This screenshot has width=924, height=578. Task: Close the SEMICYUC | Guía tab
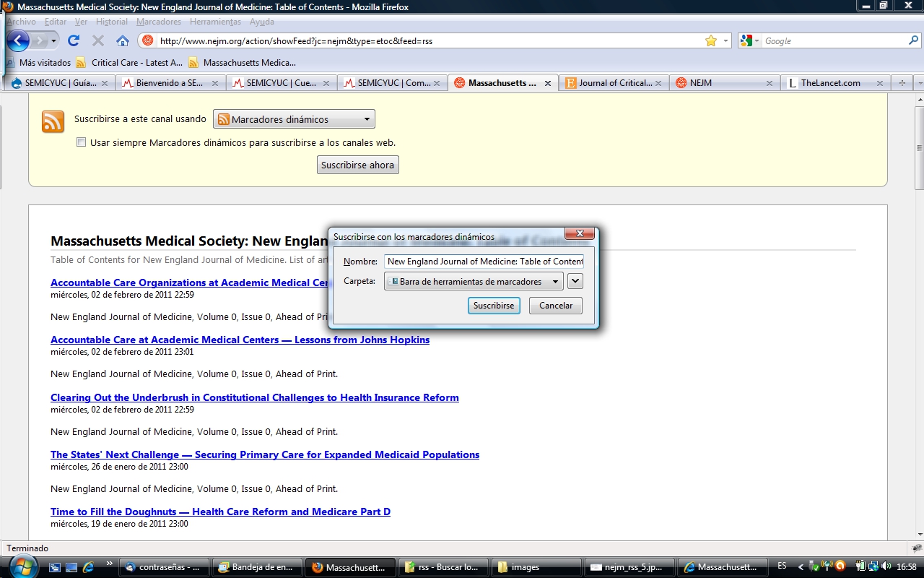point(105,83)
